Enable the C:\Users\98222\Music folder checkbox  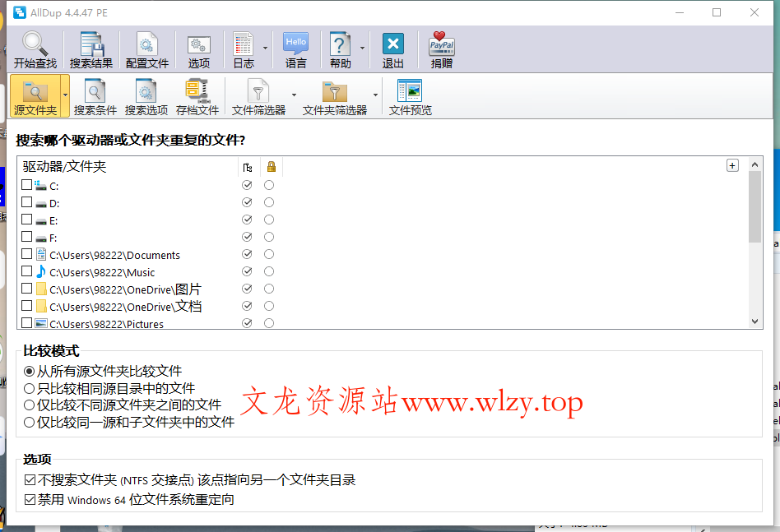(26, 271)
